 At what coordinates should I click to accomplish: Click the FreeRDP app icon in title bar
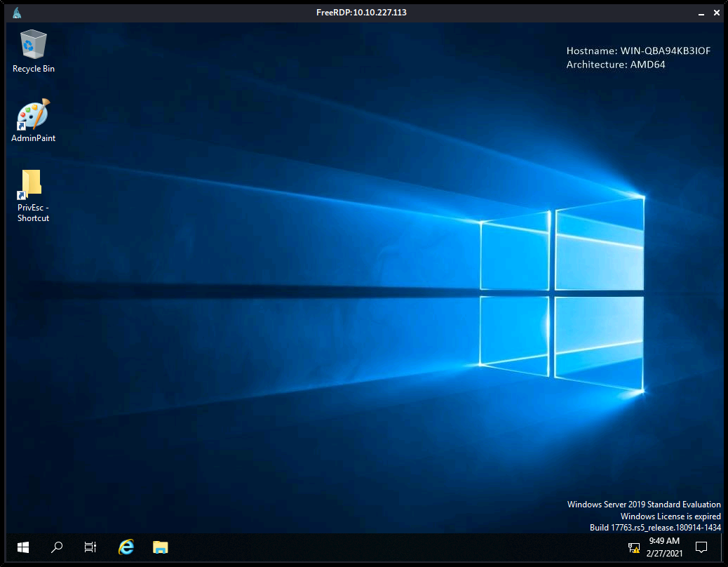pyautogui.click(x=17, y=13)
